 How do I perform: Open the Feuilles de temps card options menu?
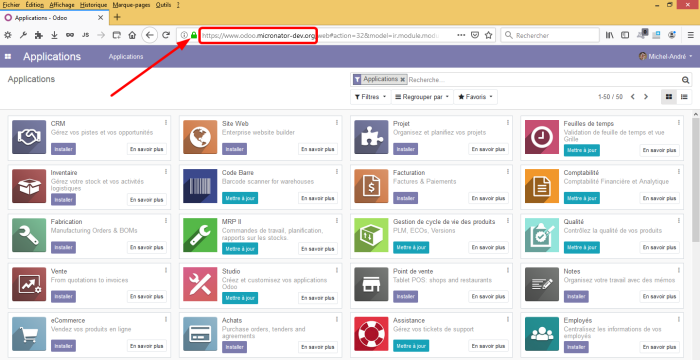(679, 122)
